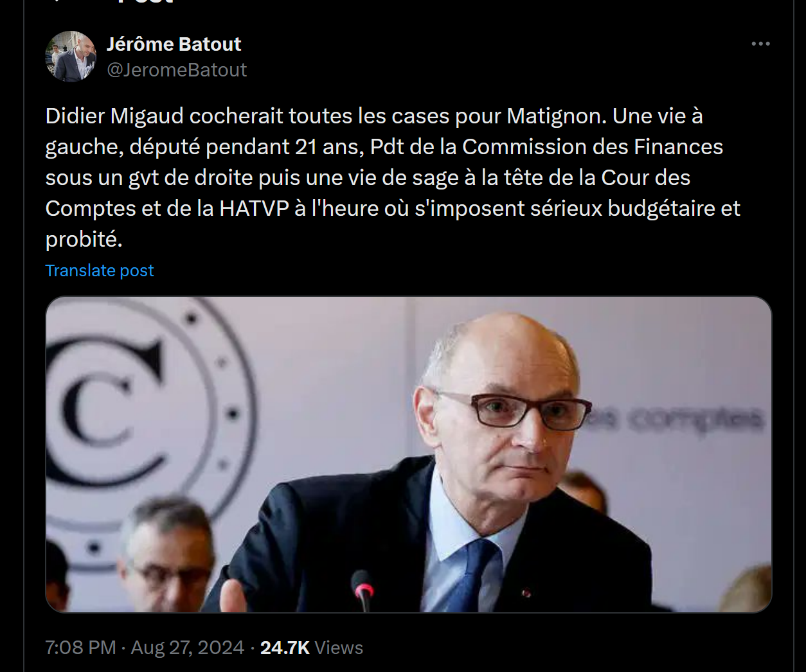Click the 7:08 PM timestamp
The height and width of the screenshot is (672, 806).
80,647
